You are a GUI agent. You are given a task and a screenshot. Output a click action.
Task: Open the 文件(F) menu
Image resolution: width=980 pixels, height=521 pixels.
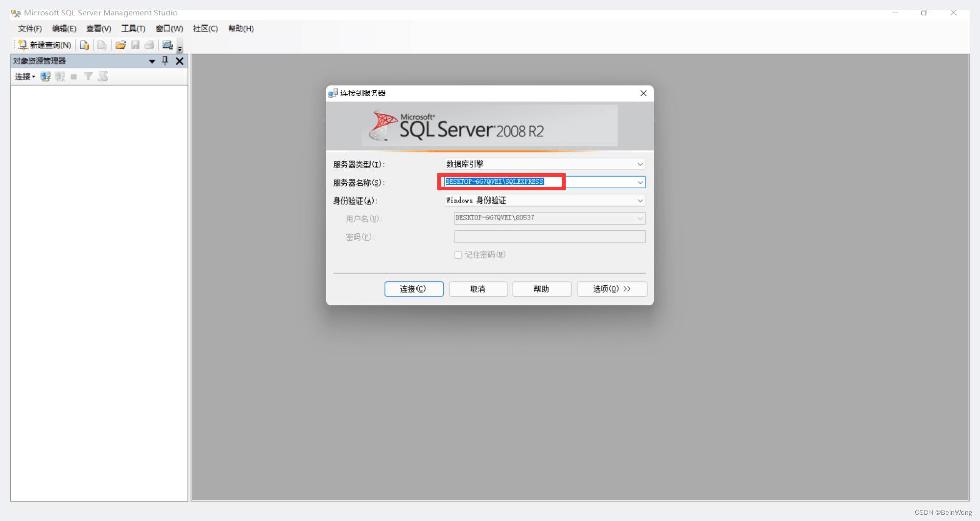coord(30,29)
